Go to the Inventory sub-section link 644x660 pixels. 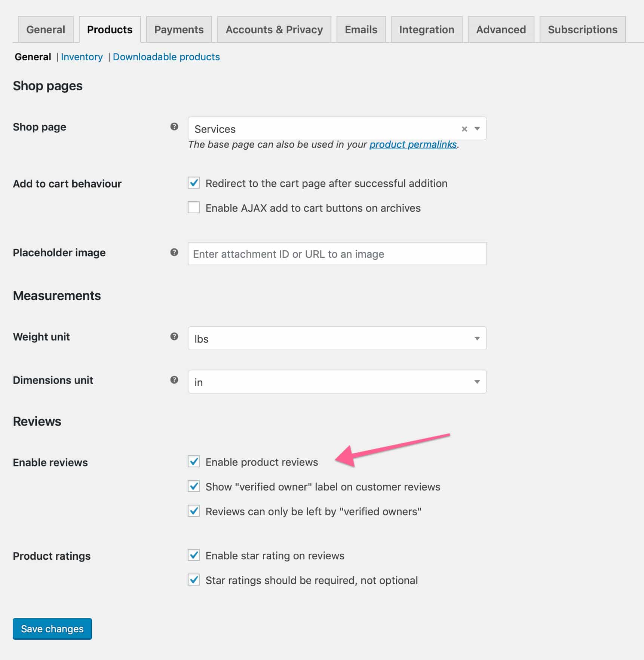pos(82,57)
